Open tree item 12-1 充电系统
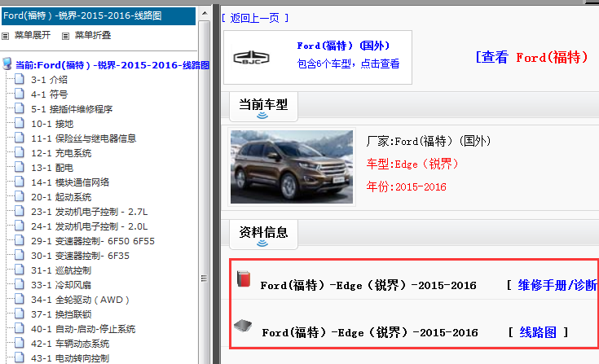 [x=61, y=153]
